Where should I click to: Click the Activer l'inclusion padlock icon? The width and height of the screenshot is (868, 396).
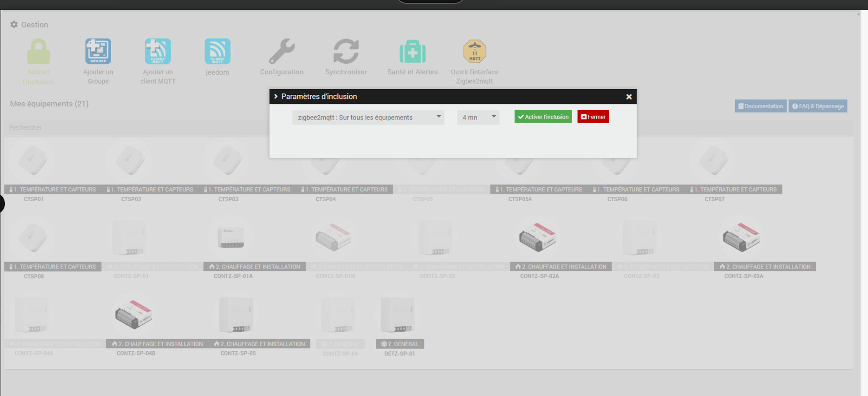point(39,51)
